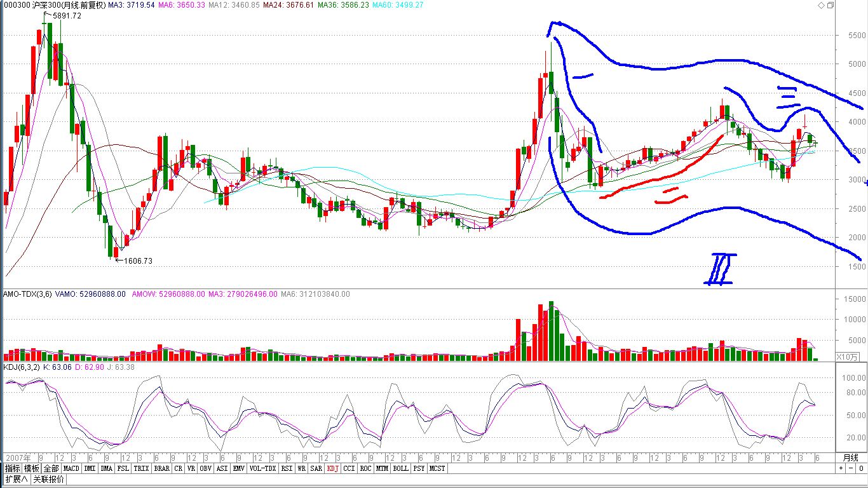The width and height of the screenshot is (868, 488).
Task: Switch indicator to OBV
Action: [x=206, y=468]
